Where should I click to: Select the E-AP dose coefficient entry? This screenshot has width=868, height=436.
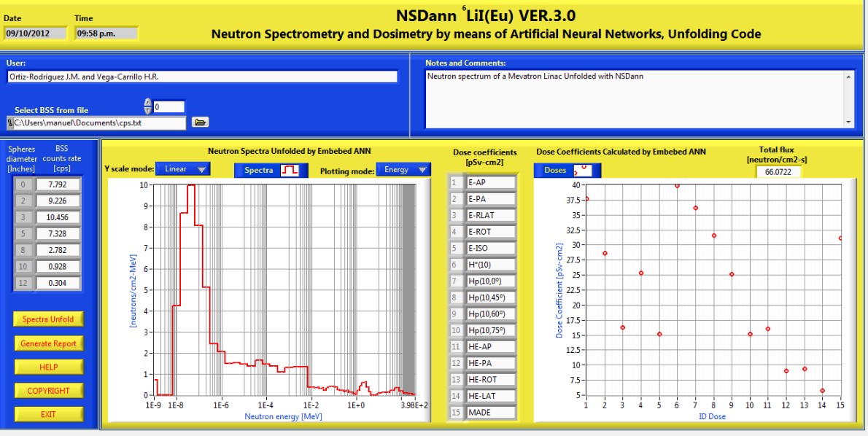(490, 182)
